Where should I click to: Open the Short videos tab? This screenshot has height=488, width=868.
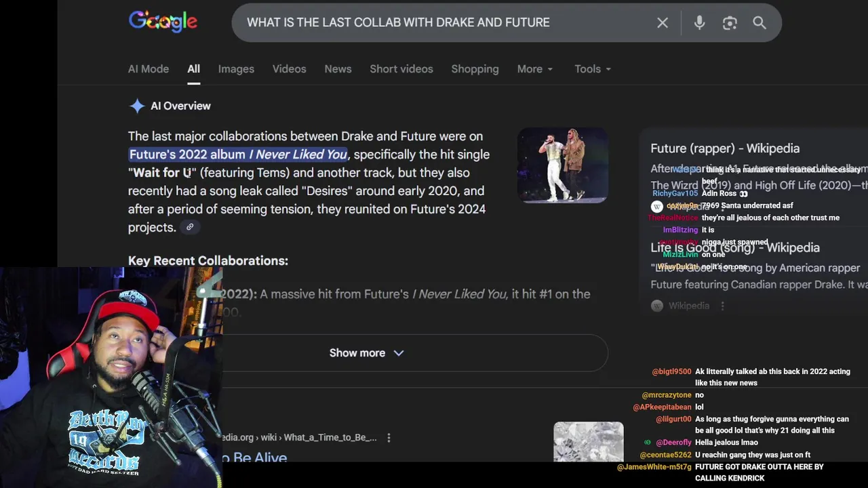pos(401,69)
